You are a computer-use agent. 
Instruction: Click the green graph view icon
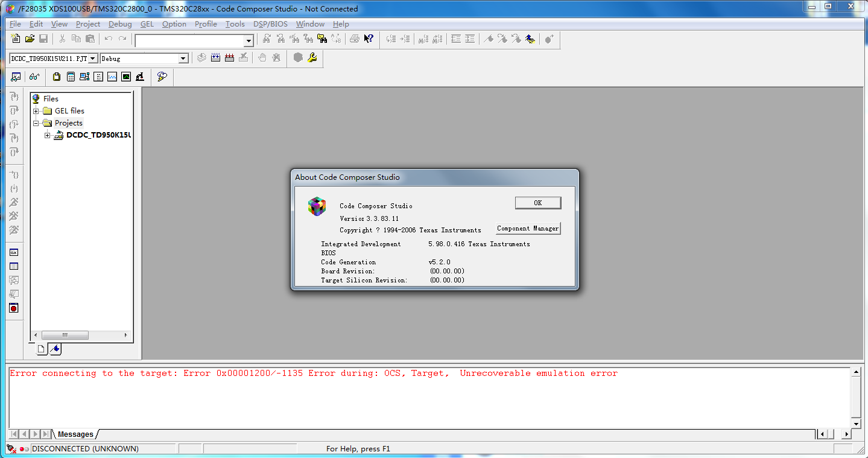[x=126, y=77]
